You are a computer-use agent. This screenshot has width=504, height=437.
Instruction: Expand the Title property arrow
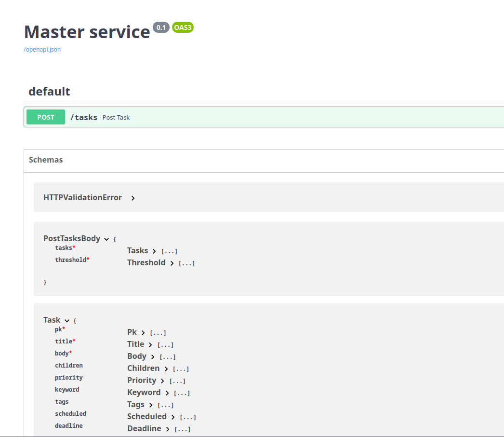pyautogui.click(x=150, y=344)
